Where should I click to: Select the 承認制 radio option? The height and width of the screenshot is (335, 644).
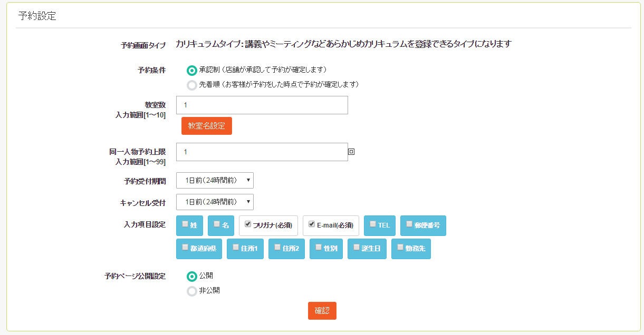192,71
